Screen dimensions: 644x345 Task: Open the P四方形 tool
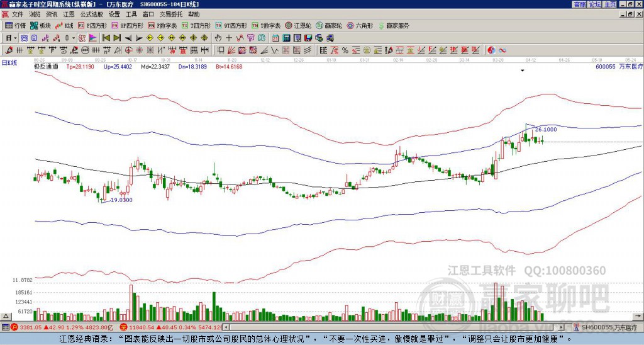[92, 25]
